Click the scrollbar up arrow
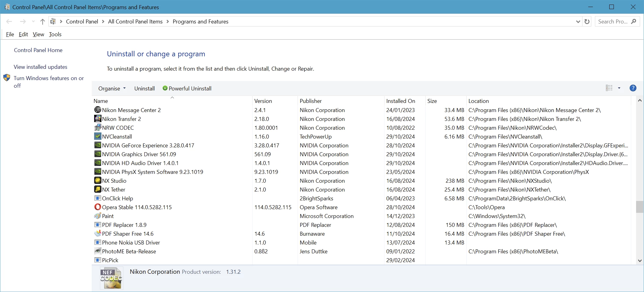The width and height of the screenshot is (644, 292). pos(640,100)
